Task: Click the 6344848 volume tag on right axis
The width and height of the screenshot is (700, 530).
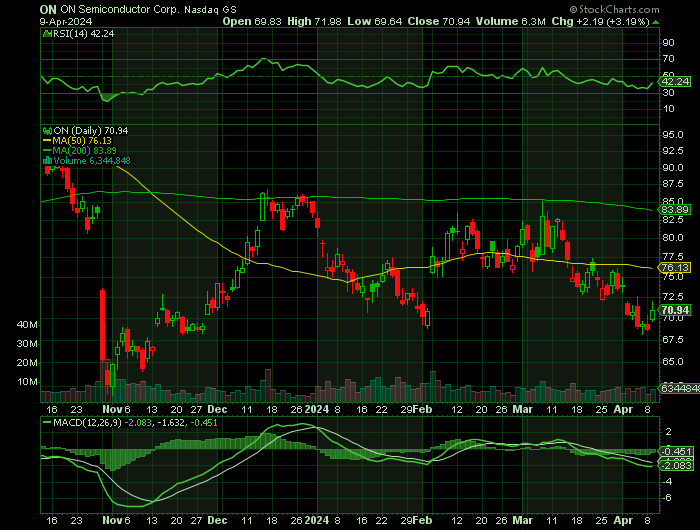Action: click(680, 389)
